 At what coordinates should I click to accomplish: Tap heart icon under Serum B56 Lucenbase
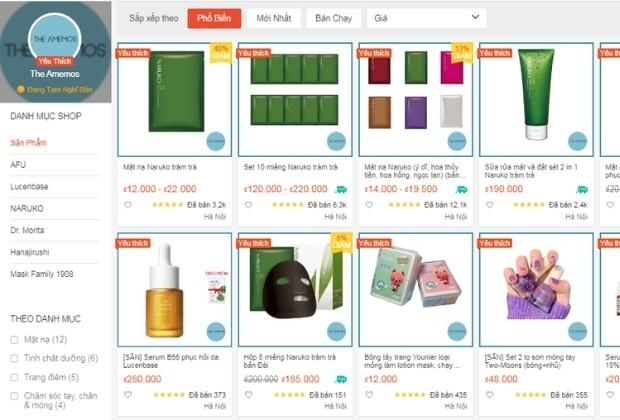(128, 395)
